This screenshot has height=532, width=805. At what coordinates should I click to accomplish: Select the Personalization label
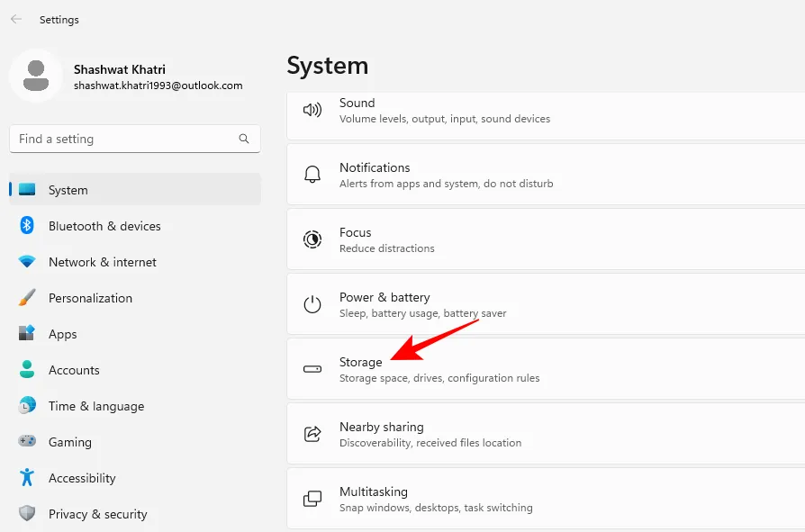[90, 298]
